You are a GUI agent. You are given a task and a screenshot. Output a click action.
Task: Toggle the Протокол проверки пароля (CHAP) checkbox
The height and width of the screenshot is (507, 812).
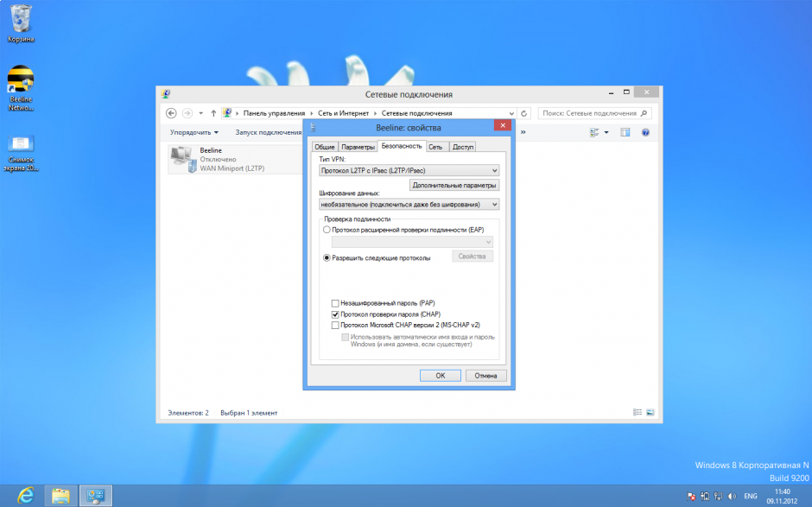(335, 314)
